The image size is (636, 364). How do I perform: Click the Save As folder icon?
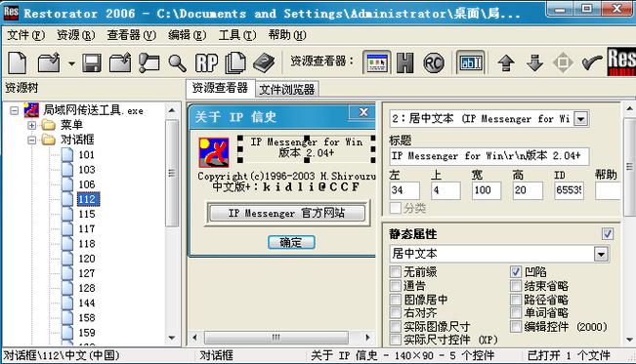[x=120, y=62]
